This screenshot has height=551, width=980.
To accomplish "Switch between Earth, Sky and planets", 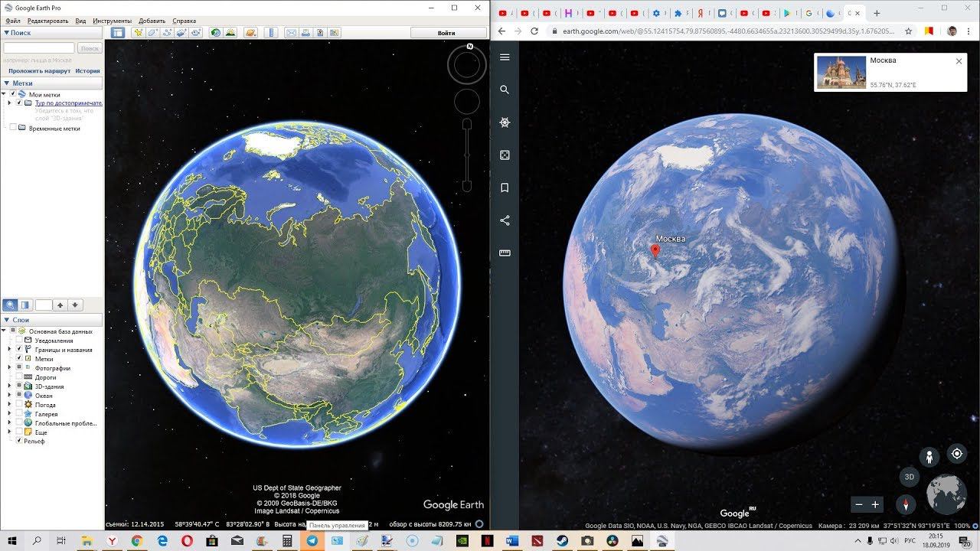I will (250, 33).
